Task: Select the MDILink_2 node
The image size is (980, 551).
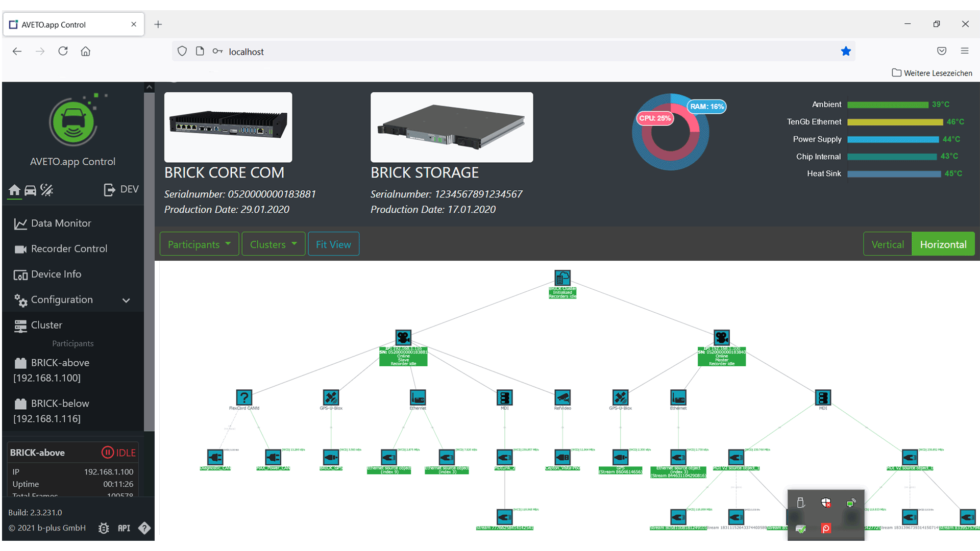Action: [x=505, y=457]
